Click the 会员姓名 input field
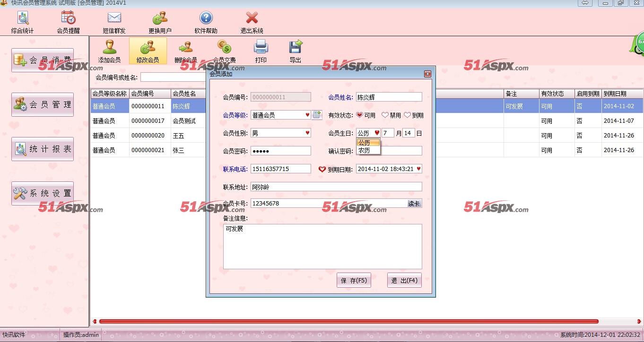 tap(389, 97)
